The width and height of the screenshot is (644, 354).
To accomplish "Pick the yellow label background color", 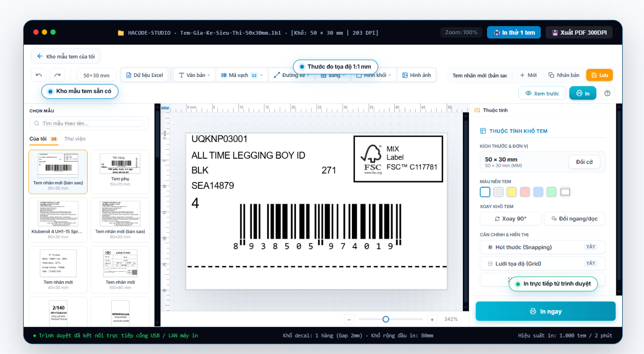I will pyautogui.click(x=512, y=192).
